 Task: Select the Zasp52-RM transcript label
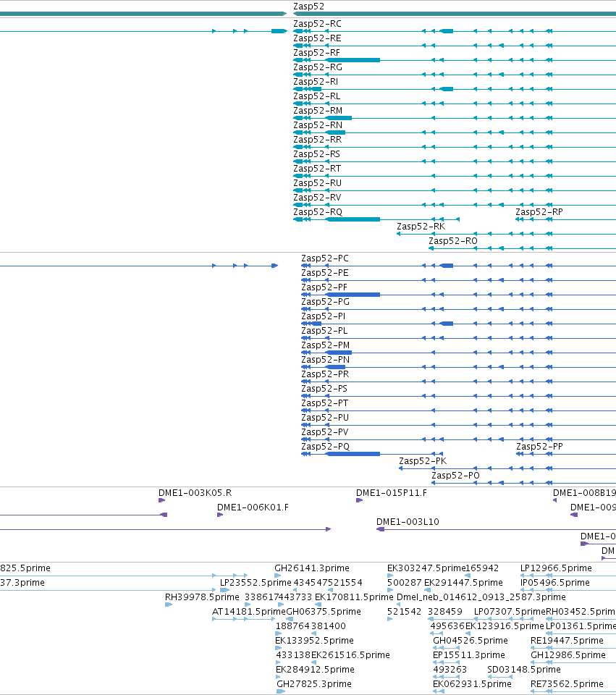click(318, 111)
